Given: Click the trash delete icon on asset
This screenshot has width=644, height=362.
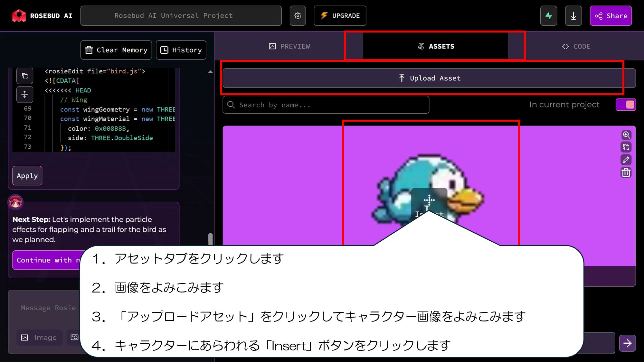Looking at the screenshot, I should tap(626, 173).
